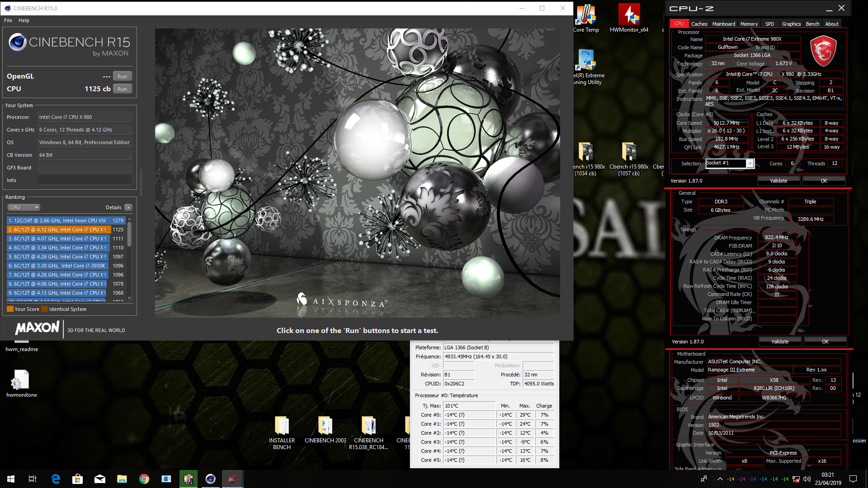Switch to the Mainboard tab in CPU-Z
Screen dimensions: 868x488
pos(724,24)
